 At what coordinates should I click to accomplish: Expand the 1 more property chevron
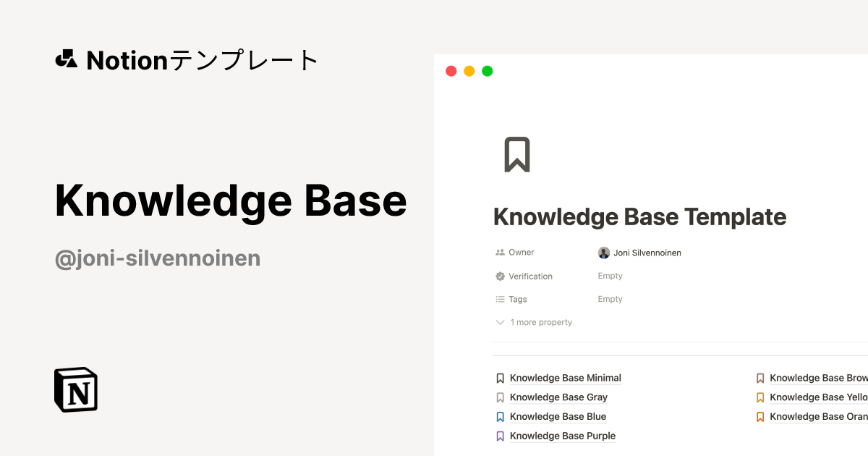(x=500, y=322)
